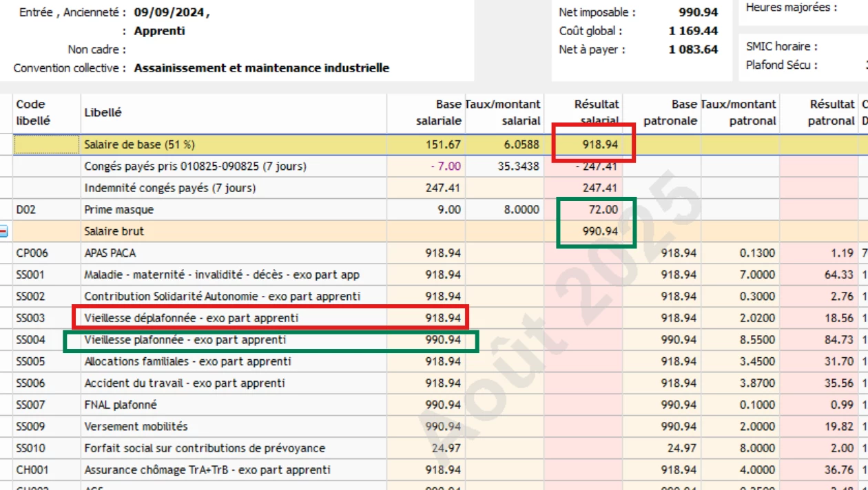The width and height of the screenshot is (868, 490).
Task: Select 'Allocations familiales - exo part apprenti' label
Action: tap(188, 361)
